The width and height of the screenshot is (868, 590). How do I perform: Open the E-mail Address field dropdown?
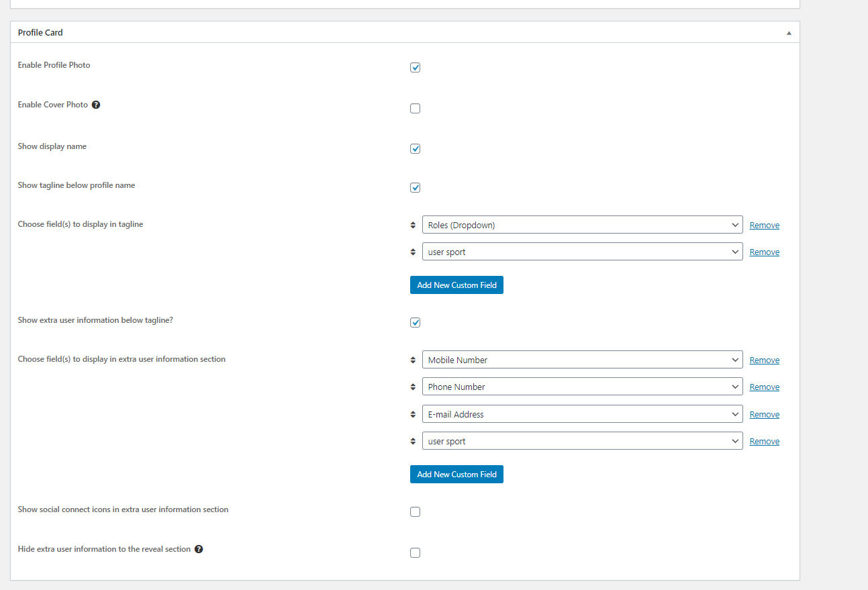tap(582, 415)
